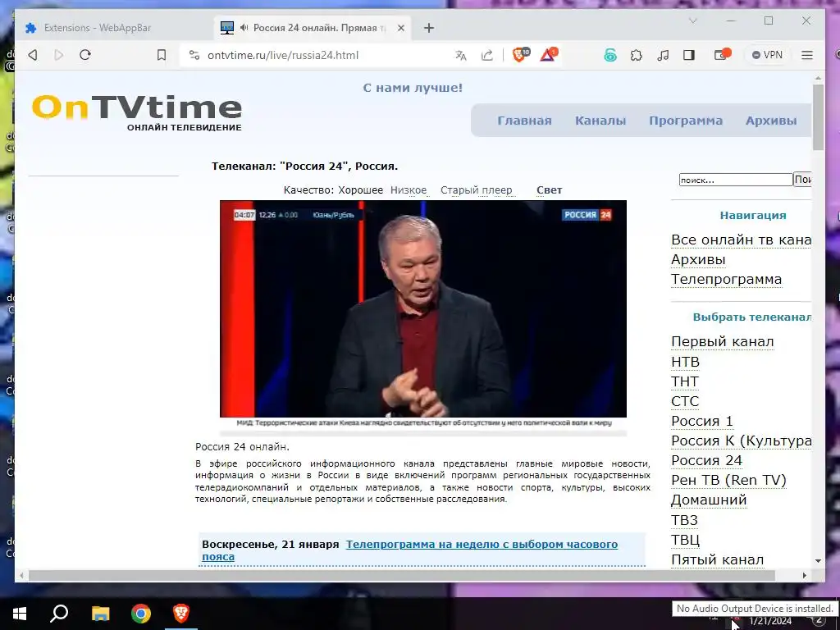Select Первый канал channel
Screen dimensions: 840x630
click(x=722, y=342)
